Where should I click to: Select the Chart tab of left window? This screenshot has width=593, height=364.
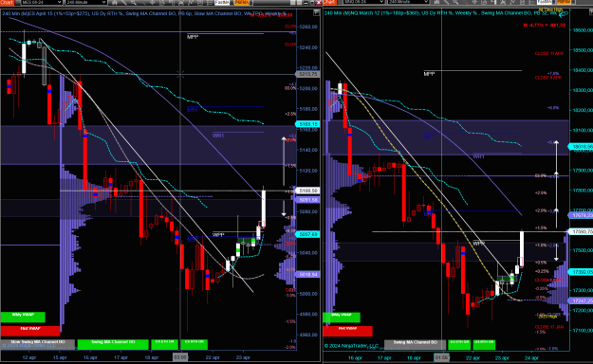click(7, 2)
